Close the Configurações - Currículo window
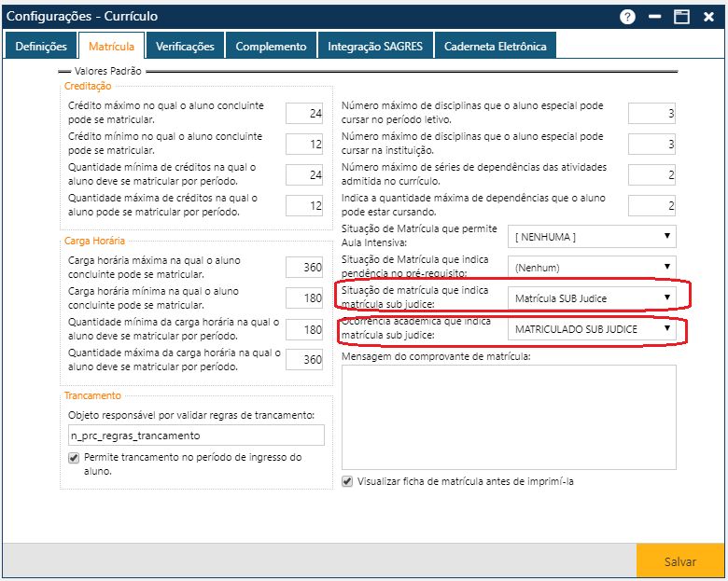Viewport: 728px width, 581px height. (x=708, y=17)
